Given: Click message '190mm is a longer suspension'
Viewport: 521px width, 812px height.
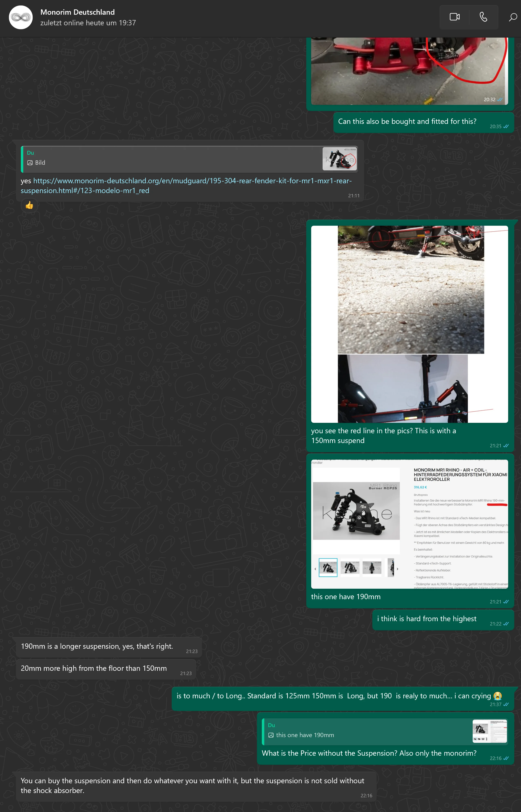Looking at the screenshot, I should click(97, 646).
